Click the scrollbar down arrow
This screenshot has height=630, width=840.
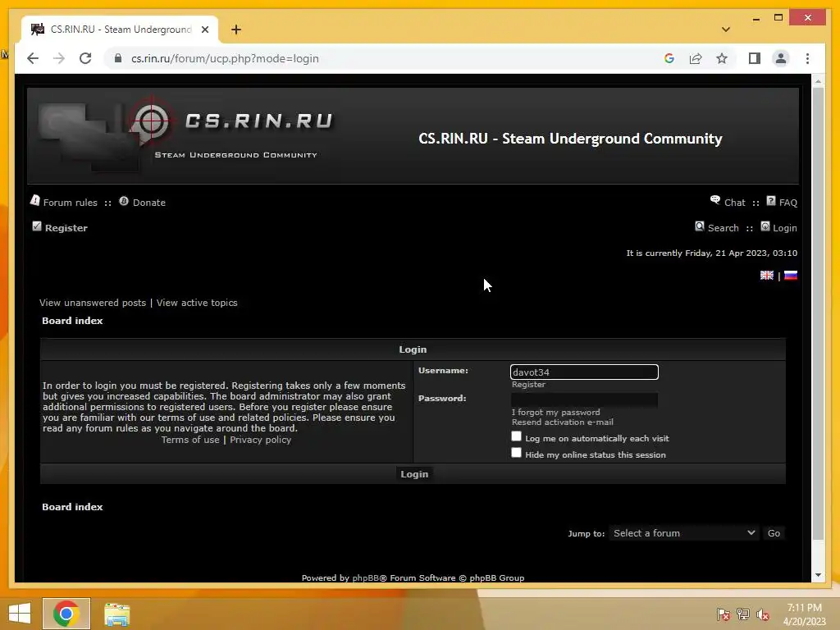click(x=818, y=575)
